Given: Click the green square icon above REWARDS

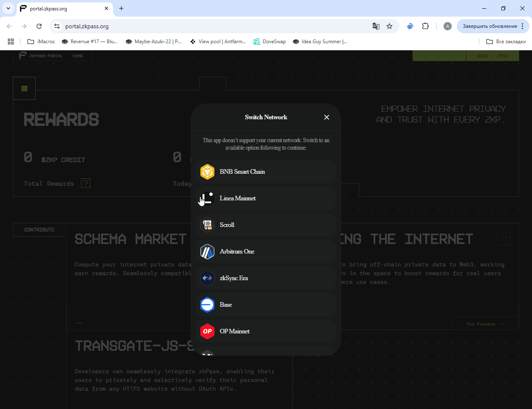Looking at the screenshot, I should [x=25, y=89].
